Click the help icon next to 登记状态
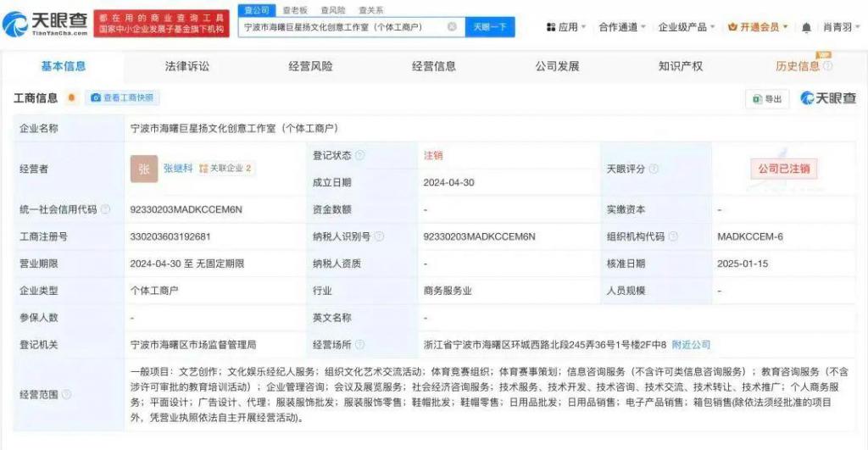 coord(360,156)
